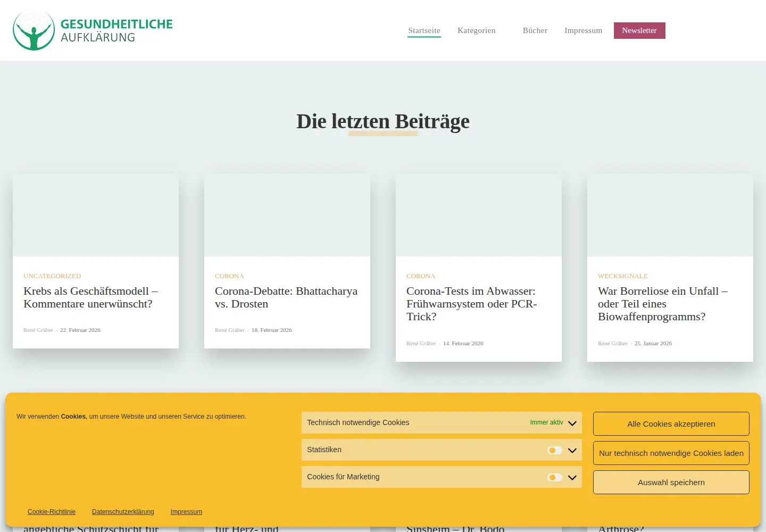Image resolution: width=766 pixels, height=532 pixels.
Task: Open article Corona-Debatte: Bhattacharya vs. Drosten
Action: click(286, 297)
